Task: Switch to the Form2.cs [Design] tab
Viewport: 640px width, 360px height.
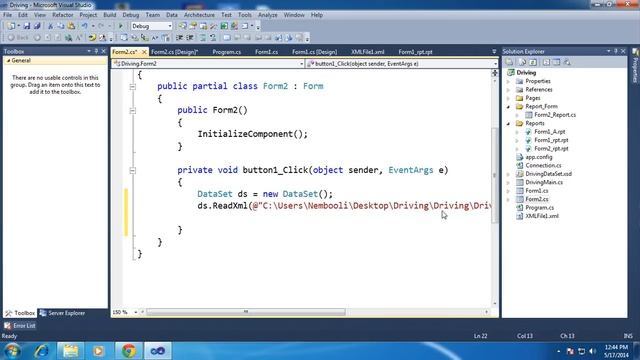Action: point(174,52)
